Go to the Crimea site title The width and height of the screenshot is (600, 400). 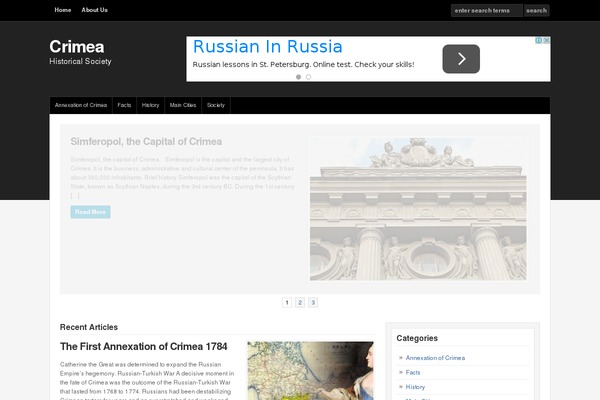point(77,47)
